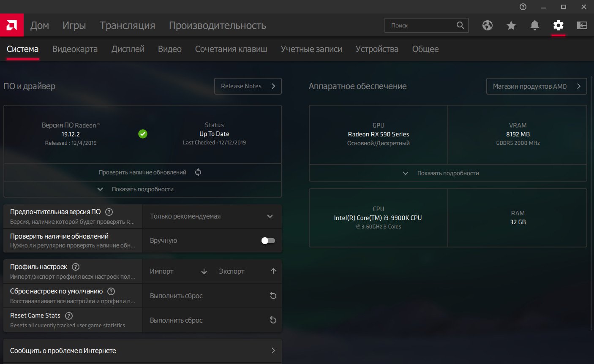
Task: Open the Только рекомендуемая dropdown
Action: (212, 216)
